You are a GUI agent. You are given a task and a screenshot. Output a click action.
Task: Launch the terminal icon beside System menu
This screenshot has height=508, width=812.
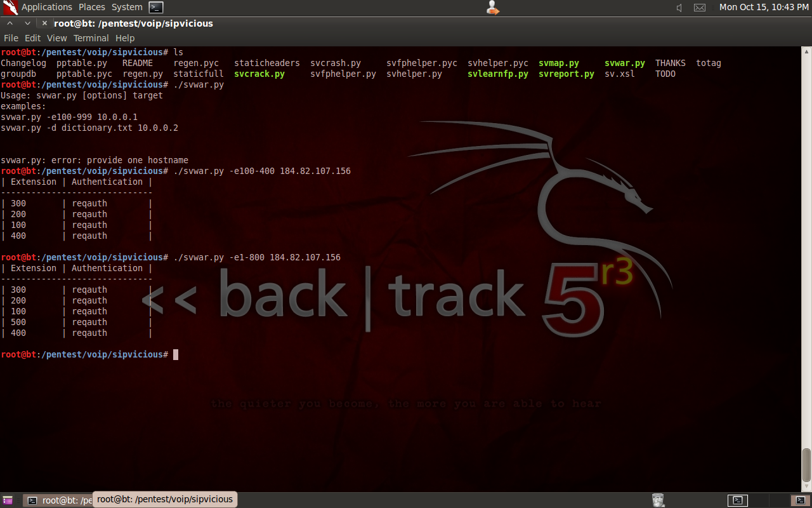tap(156, 8)
